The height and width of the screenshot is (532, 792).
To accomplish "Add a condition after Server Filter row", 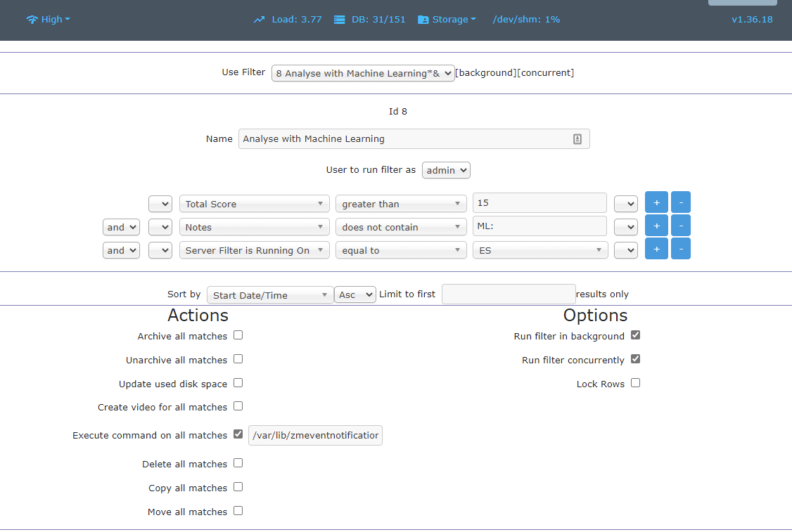I will [657, 249].
